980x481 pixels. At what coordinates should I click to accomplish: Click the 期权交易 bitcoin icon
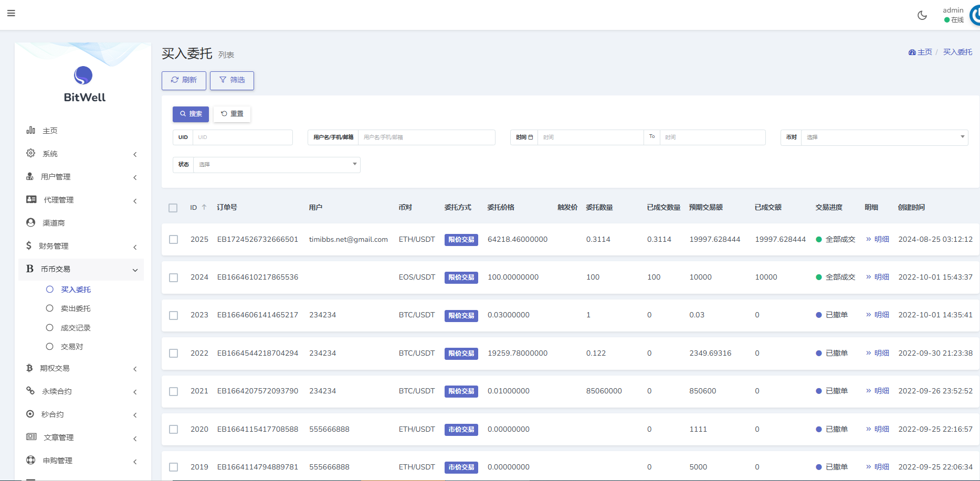29,368
